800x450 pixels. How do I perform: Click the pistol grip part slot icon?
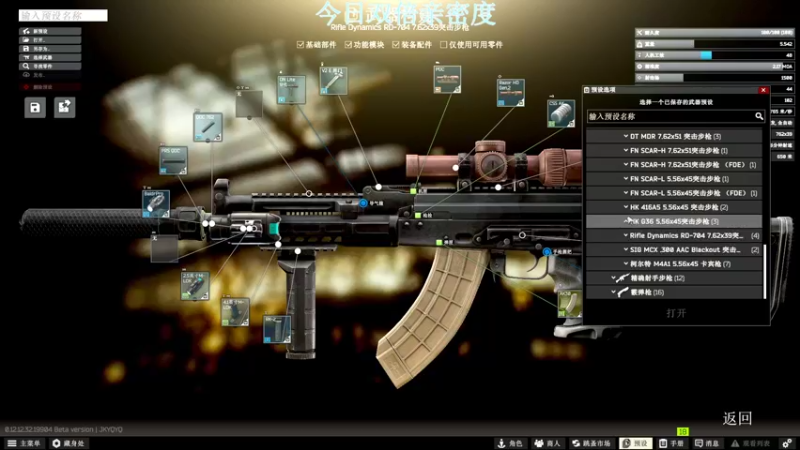[x=570, y=304]
